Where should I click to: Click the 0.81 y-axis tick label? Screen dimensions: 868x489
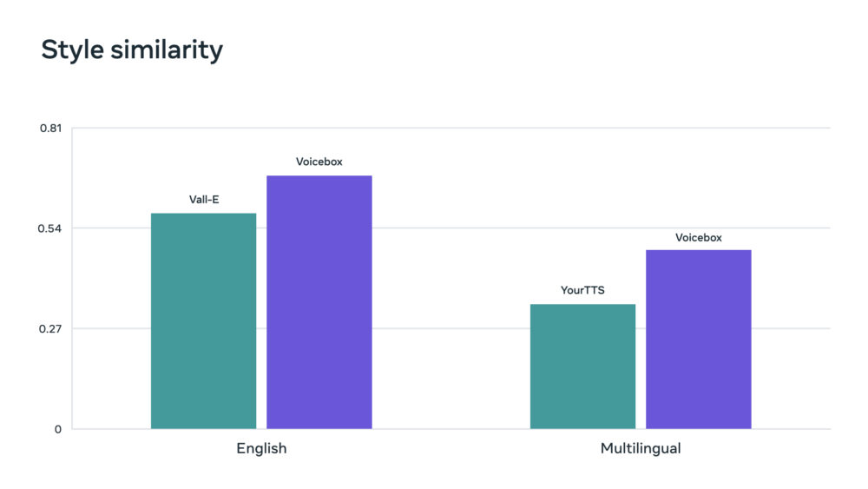click(x=50, y=129)
